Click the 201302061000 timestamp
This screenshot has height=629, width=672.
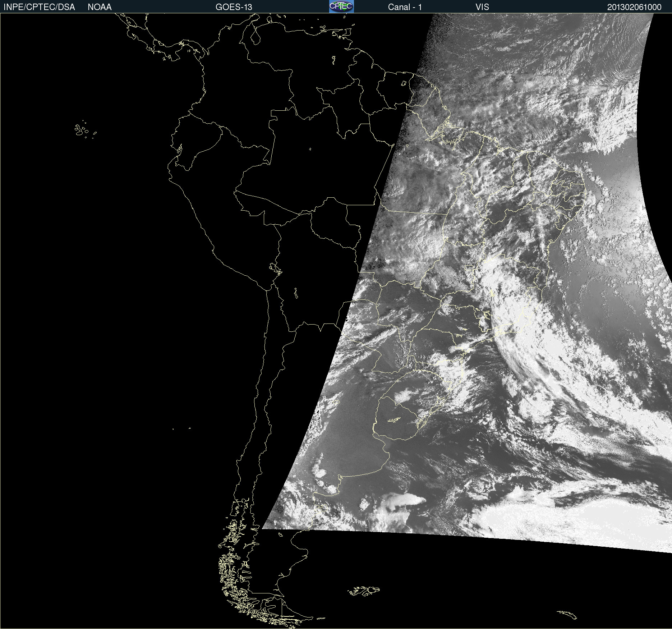coord(634,7)
